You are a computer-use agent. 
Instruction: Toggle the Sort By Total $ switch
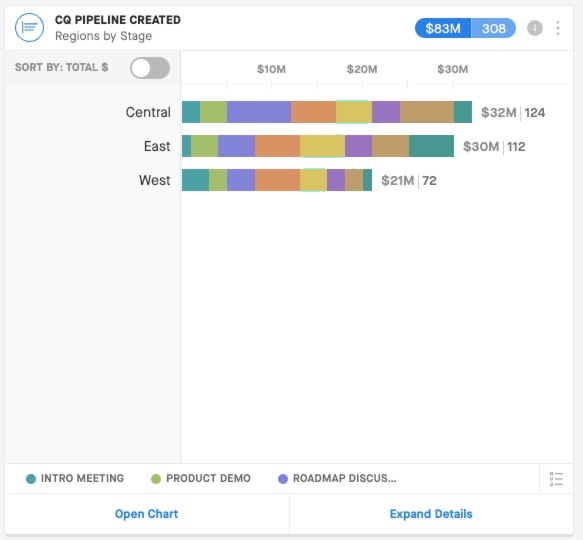point(150,68)
